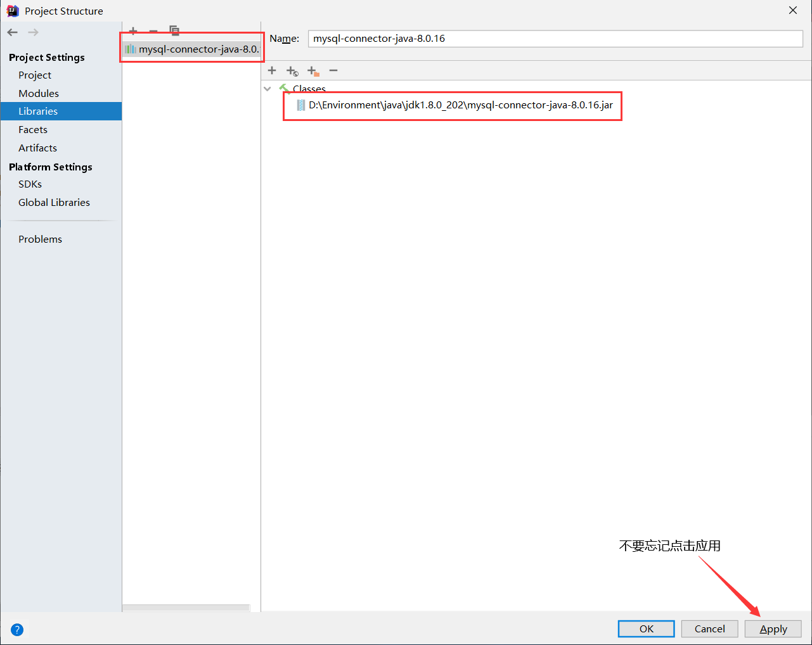The image size is (812, 645).
Task: Go back with the left arrow
Action: pyautogui.click(x=13, y=32)
